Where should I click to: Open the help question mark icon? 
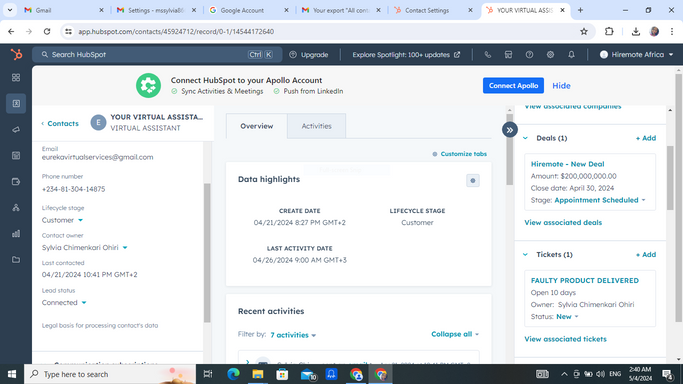click(x=529, y=54)
